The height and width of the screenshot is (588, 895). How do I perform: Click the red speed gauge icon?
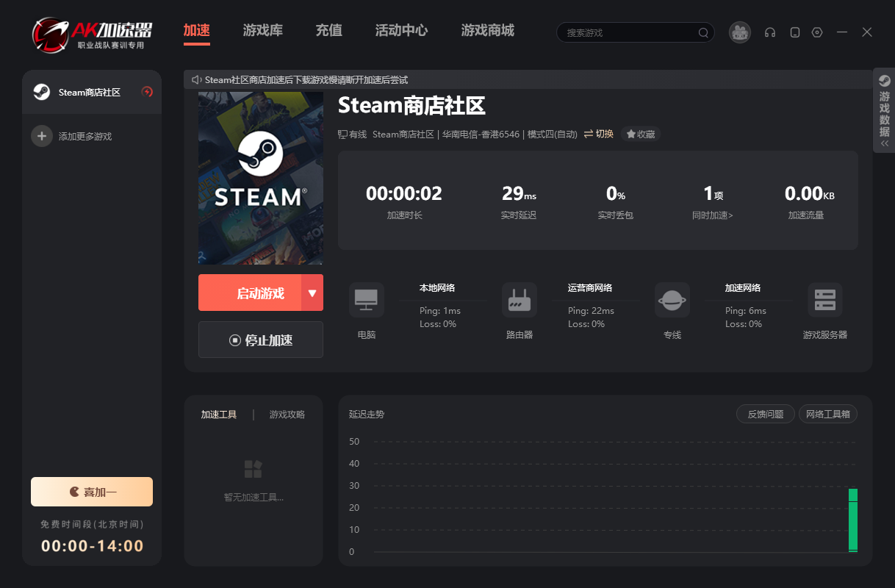tap(147, 92)
